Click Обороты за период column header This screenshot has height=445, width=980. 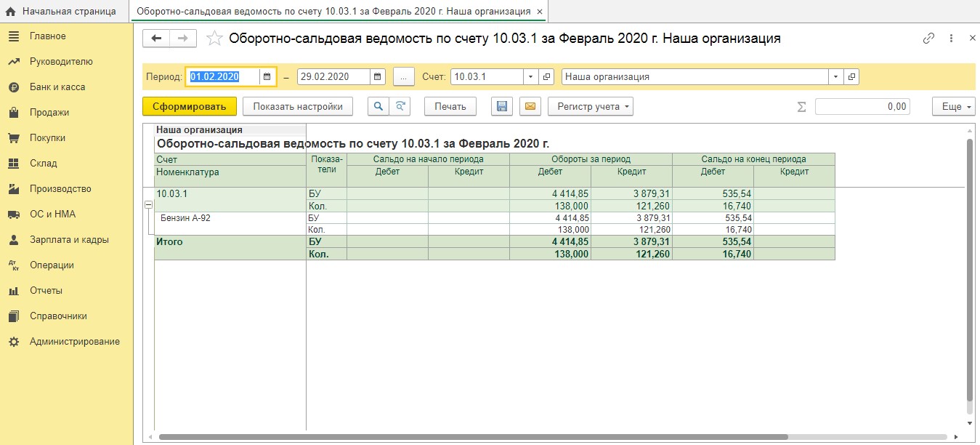coord(591,159)
